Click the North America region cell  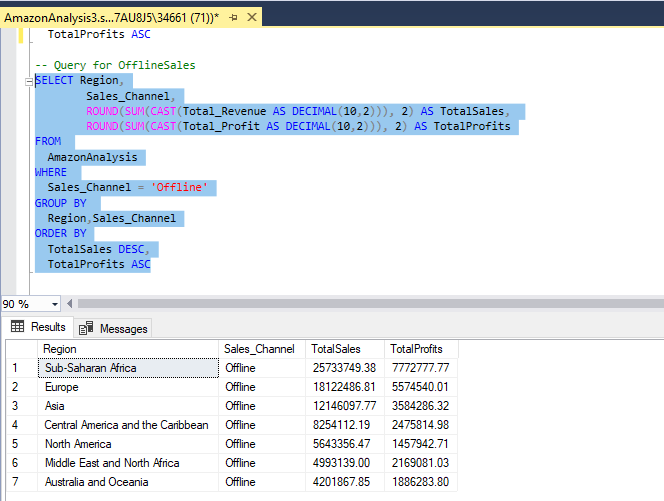coord(128,444)
